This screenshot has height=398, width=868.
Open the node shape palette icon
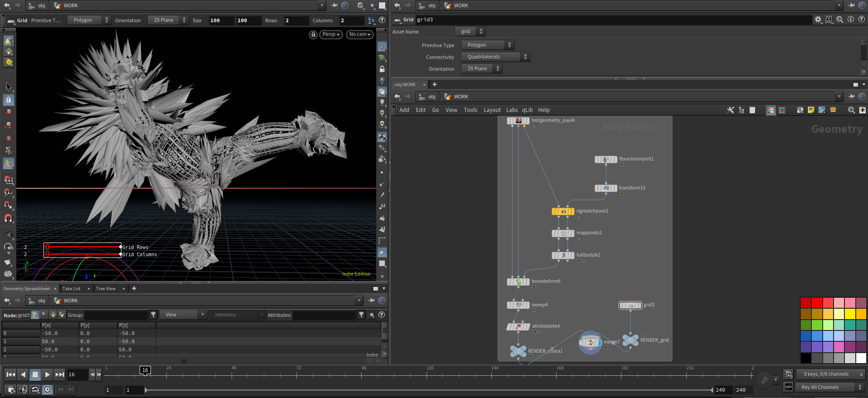tap(782, 110)
